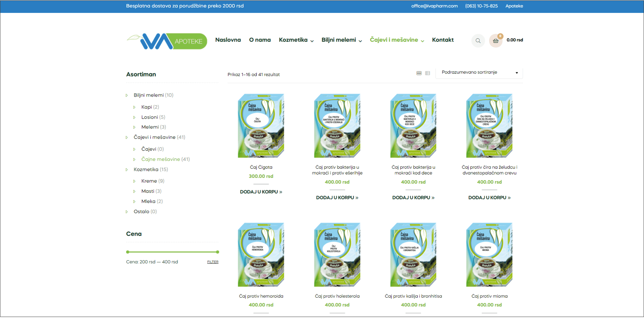Open the Podrazumevano sortiranje sorting dropdown
The image size is (644, 318).
[x=479, y=73]
